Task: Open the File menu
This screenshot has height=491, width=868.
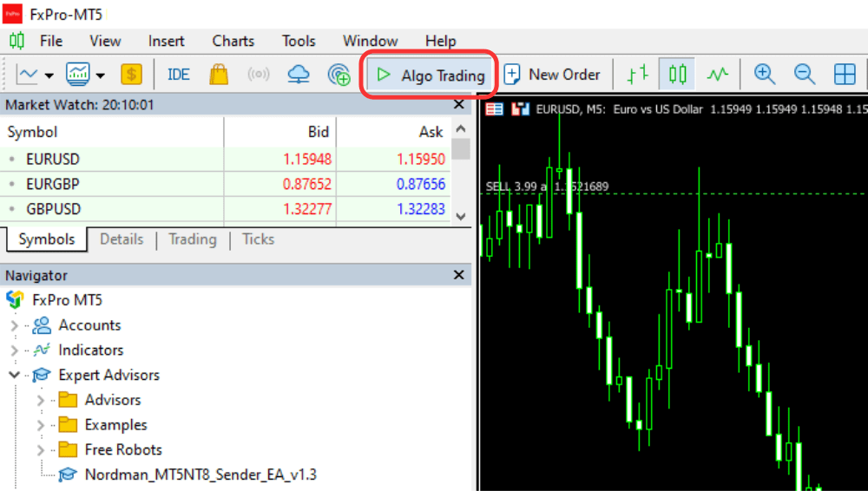Action: [x=51, y=41]
